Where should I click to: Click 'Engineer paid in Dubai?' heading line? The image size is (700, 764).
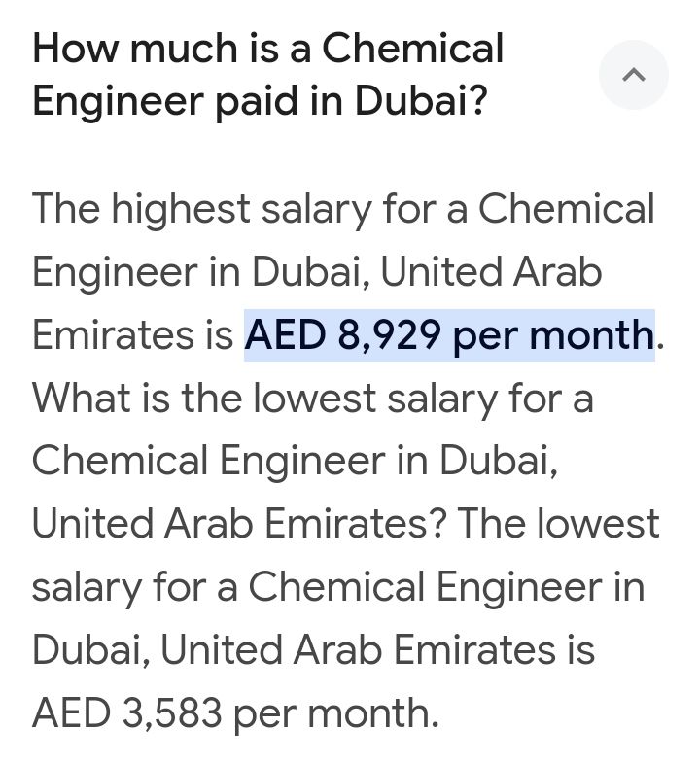pos(259,100)
